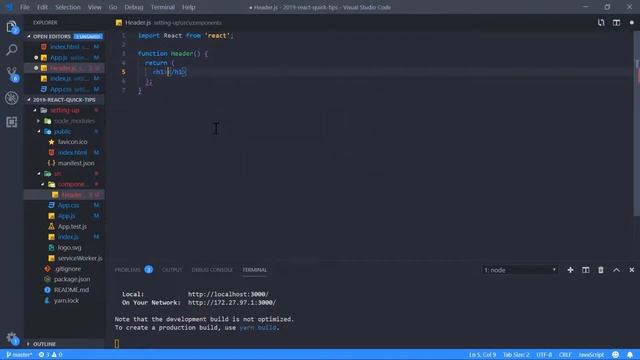Switch to the Debug Console tab
640x360 pixels.
pyautogui.click(x=212, y=270)
